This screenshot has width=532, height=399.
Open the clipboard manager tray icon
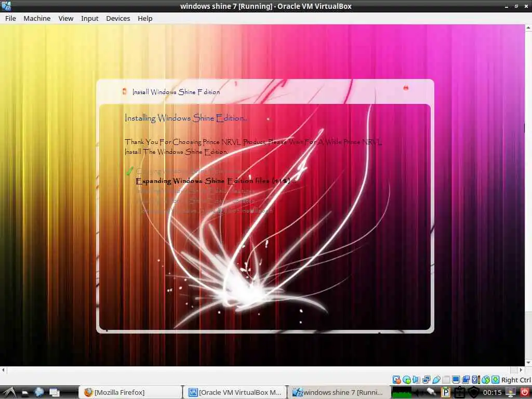pos(445,392)
